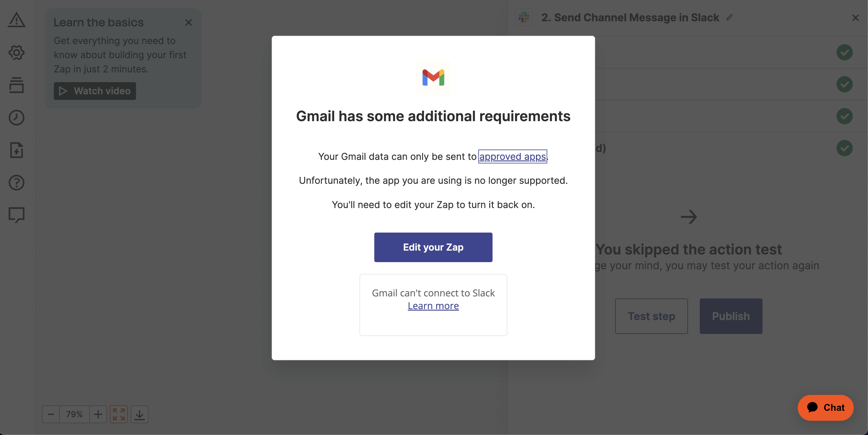
Task: Open the versions stack sidebar icon
Action: pyautogui.click(x=17, y=85)
